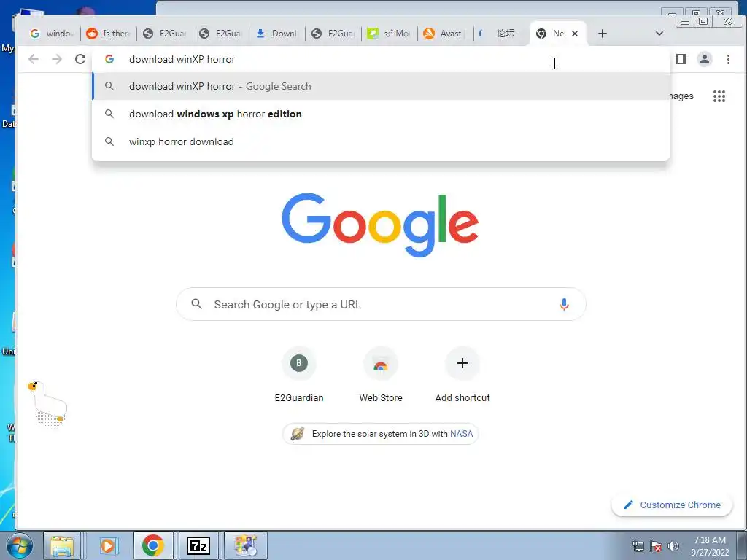The image size is (747, 560).
Task: Switch to the Avast tab
Action: [x=446, y=34]
